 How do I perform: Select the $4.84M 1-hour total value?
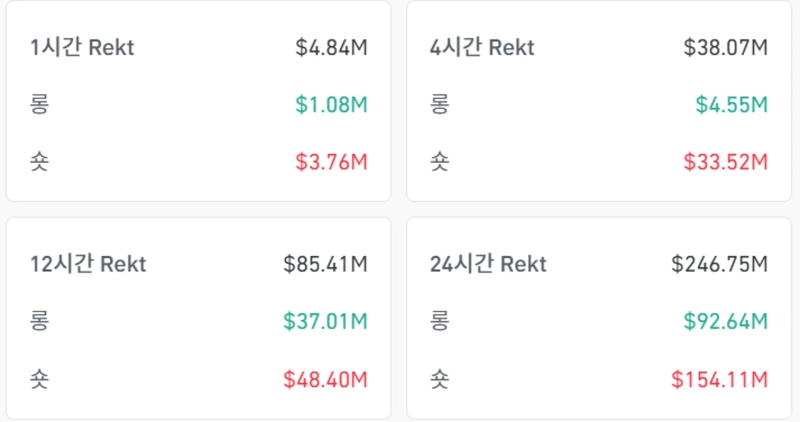point(331,47)
